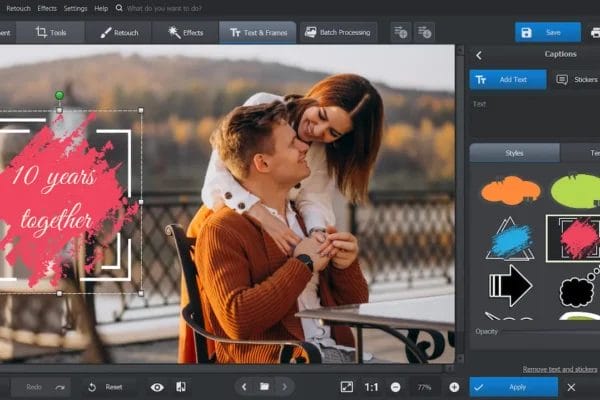Choose the orange cloud text style

(510, 188)
